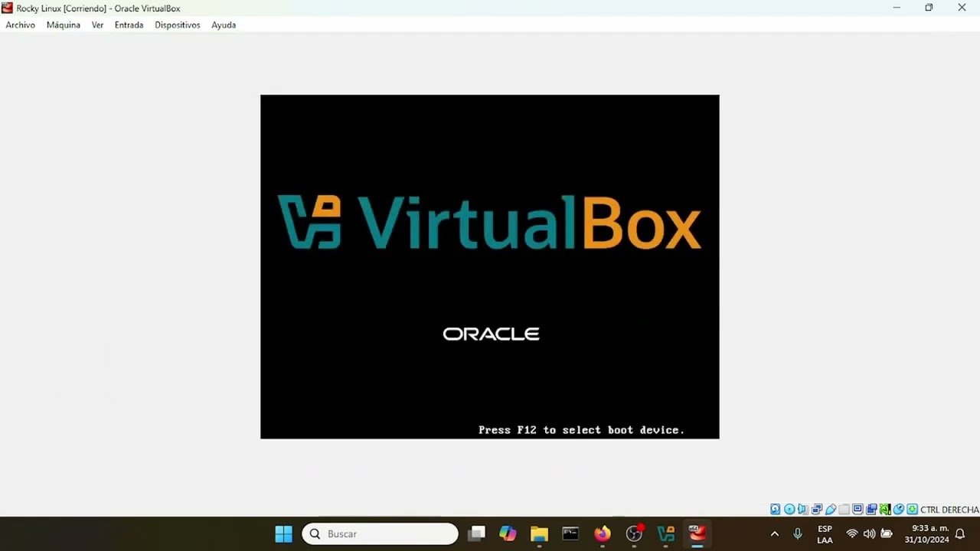The image size is (980, 551).
Task: Click the optical disc status icon
Action: coord(789,510)
